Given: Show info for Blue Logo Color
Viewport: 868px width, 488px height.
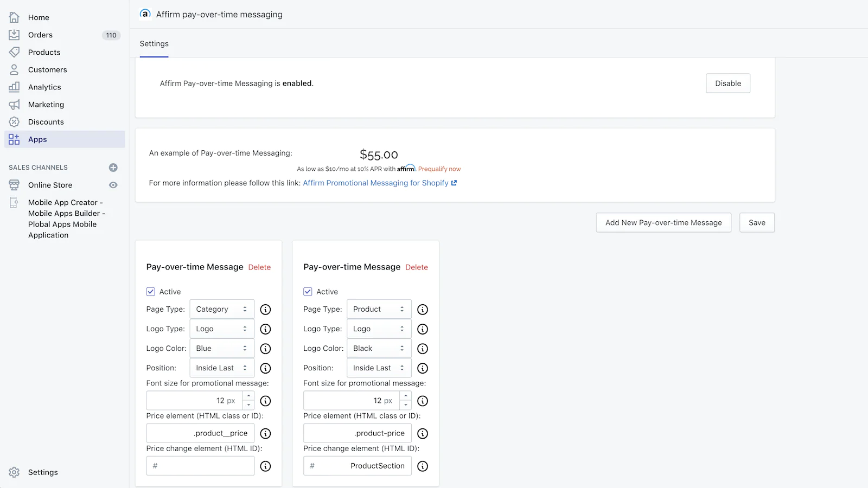Looking at the screenshot, I should pyautogui.click(x=265, y=349).
